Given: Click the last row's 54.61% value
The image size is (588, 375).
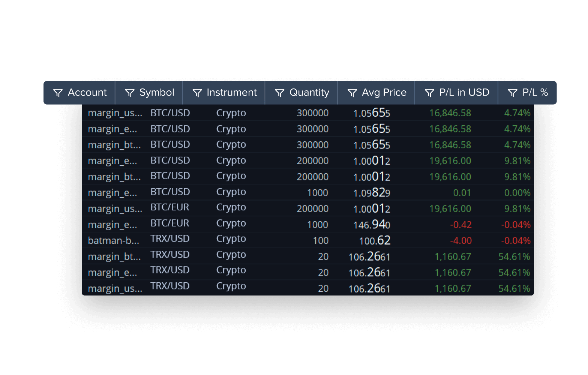Looking at the screenshot, I should pyautogui.click(x=514, y=288).
